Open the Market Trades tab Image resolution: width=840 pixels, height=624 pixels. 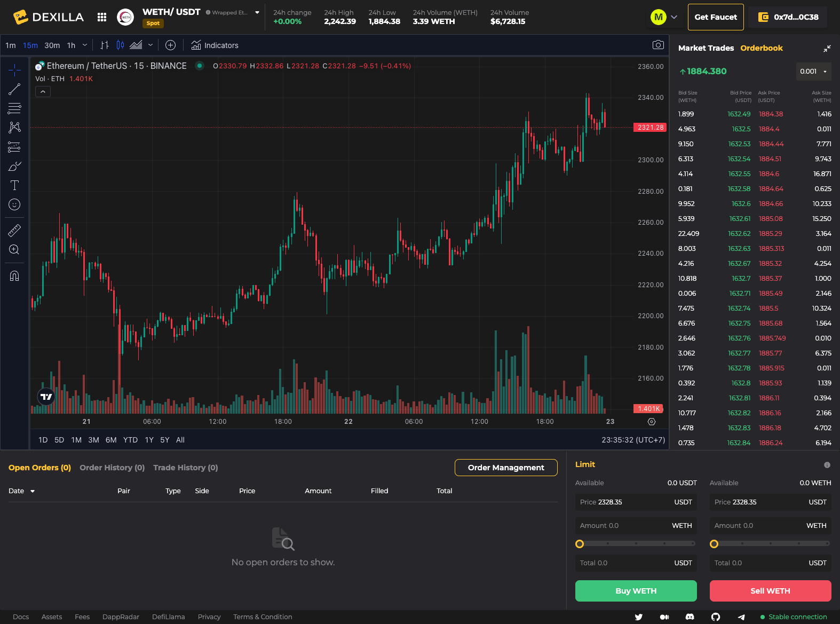click(706, 48)
